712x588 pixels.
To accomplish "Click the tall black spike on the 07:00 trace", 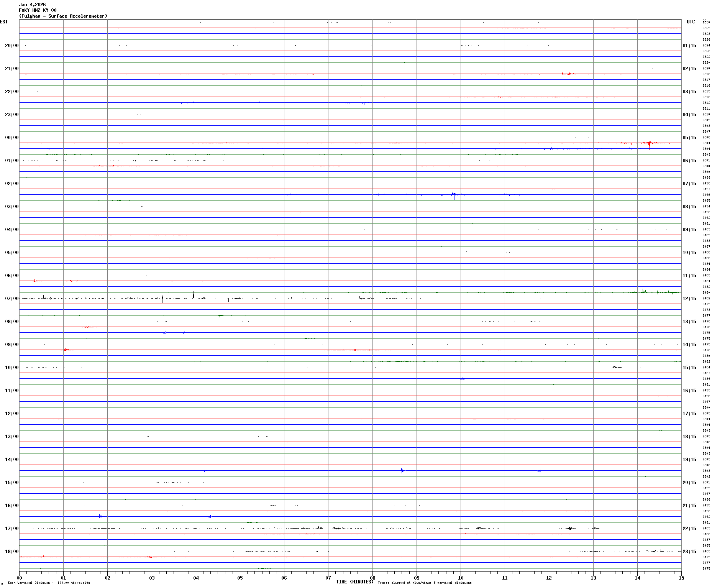I will (x=162, y=301).
